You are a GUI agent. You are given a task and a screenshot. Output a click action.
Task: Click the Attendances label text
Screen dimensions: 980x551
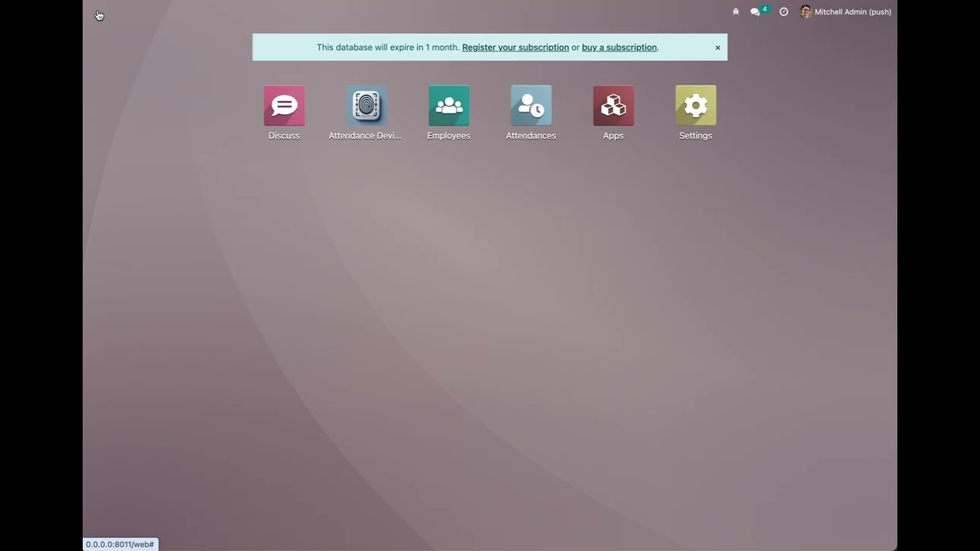[x=531, y=135]
